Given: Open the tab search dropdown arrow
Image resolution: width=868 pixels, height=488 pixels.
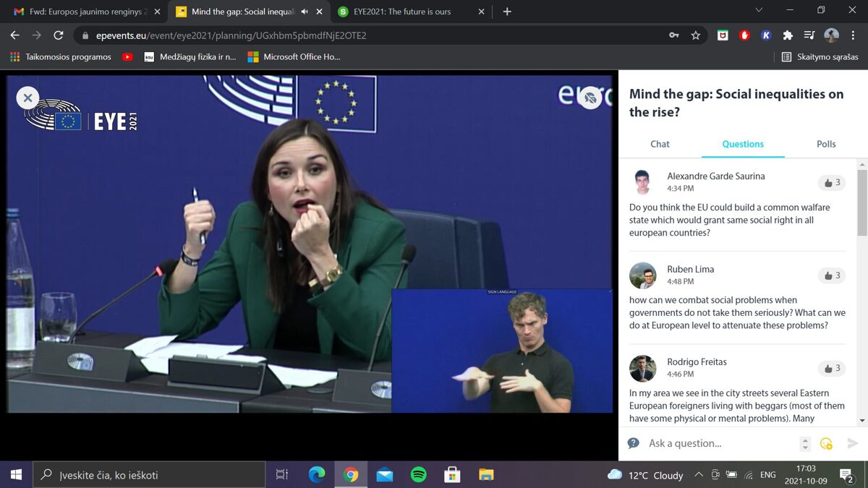Looking at the screenshot, I should point(759,10).
